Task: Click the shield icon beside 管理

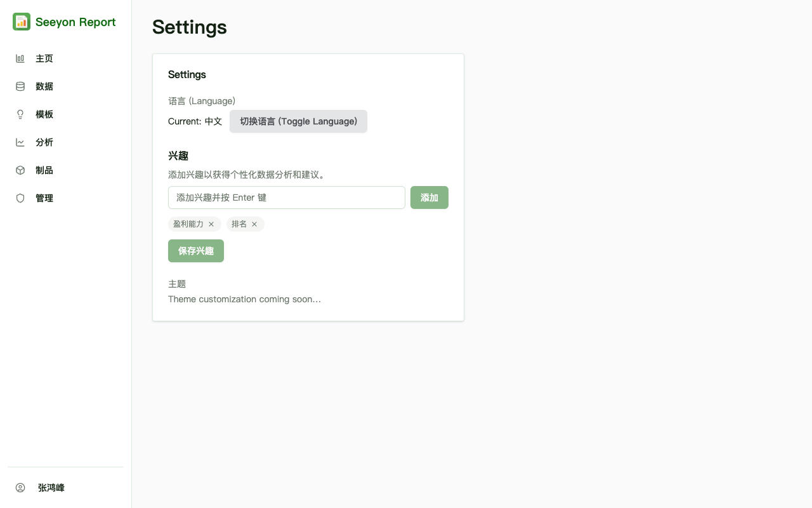Action: pyautogui.click(x=20, y=198)
